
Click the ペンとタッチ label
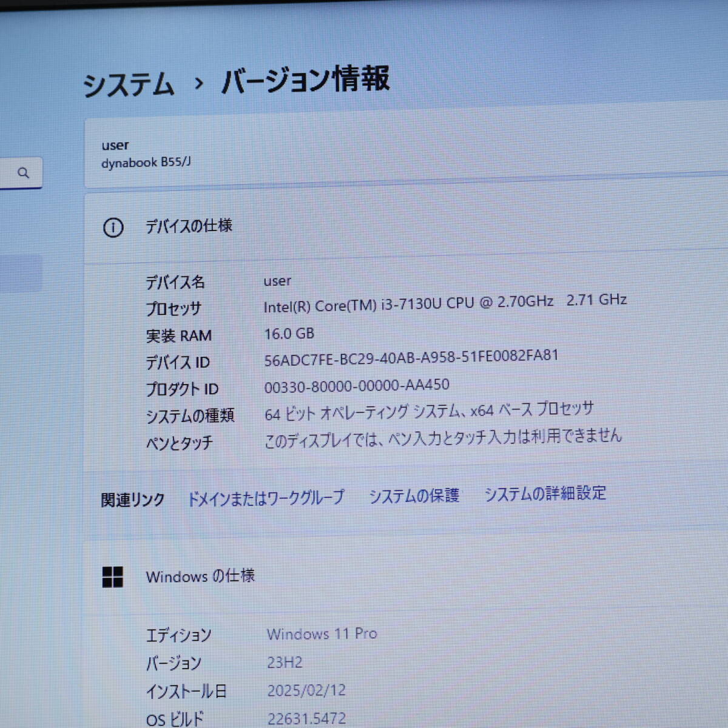179,442
